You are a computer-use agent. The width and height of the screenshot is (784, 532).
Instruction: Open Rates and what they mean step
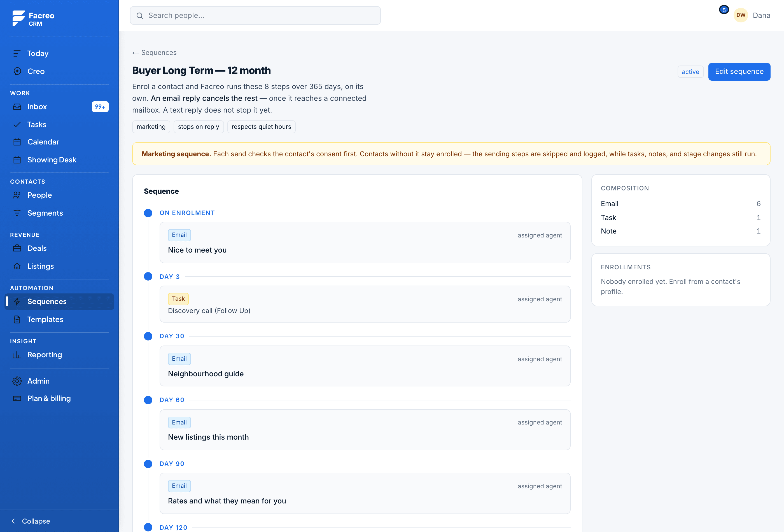point(365,494)
